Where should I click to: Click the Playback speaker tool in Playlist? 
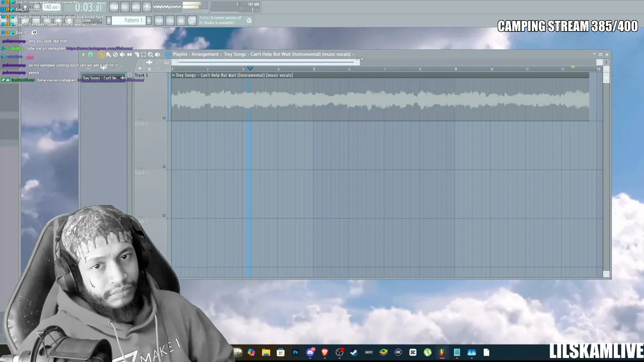(157, 54)
